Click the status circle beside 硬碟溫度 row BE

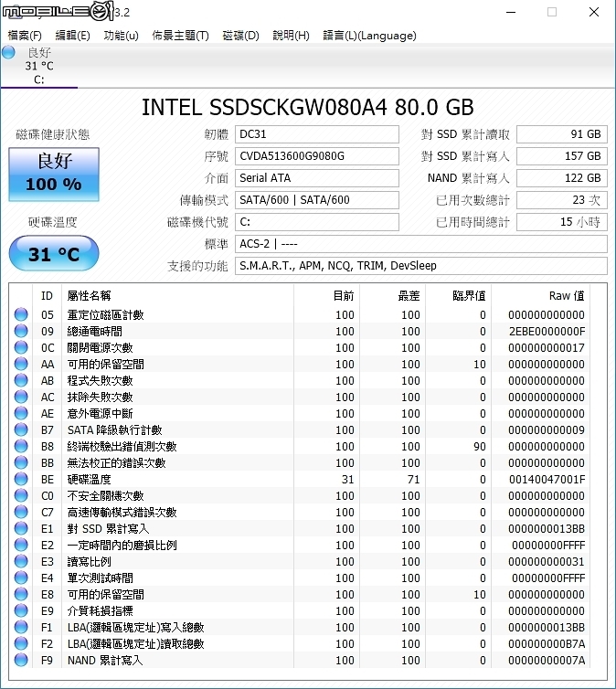[x=21, y=479]
